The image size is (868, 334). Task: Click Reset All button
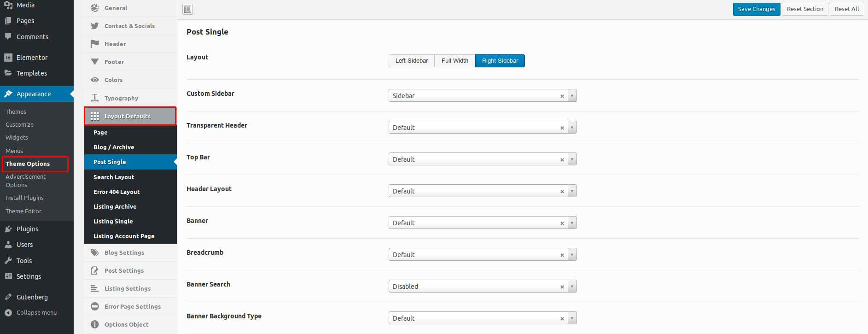point(847,9)
